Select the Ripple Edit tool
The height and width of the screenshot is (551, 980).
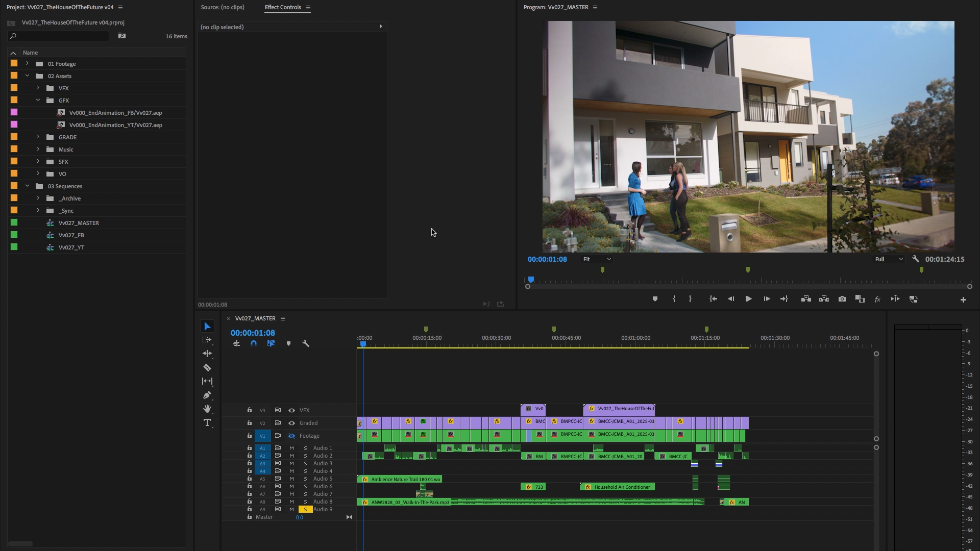(x=207, y=354)
